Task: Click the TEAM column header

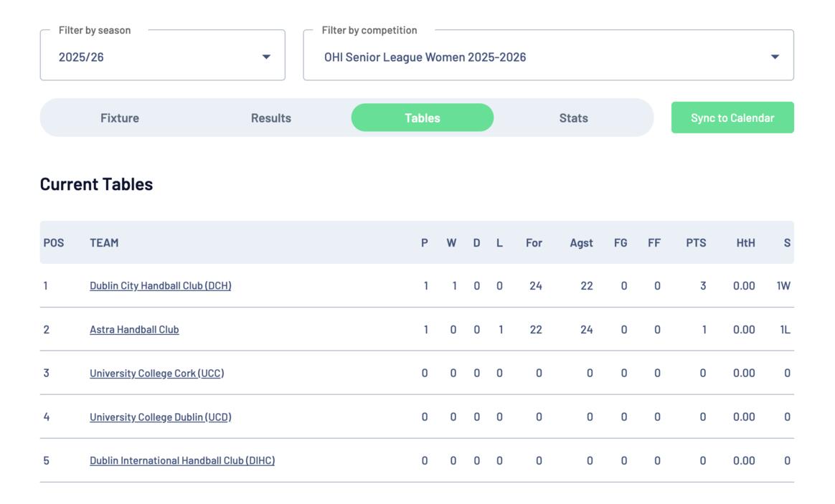Action: pos(104,243)
